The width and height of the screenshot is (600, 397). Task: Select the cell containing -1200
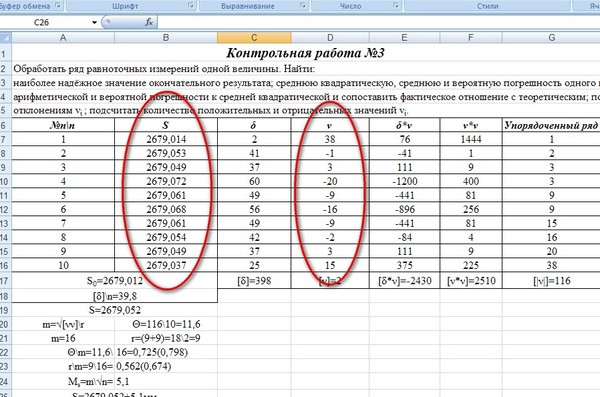404,181
